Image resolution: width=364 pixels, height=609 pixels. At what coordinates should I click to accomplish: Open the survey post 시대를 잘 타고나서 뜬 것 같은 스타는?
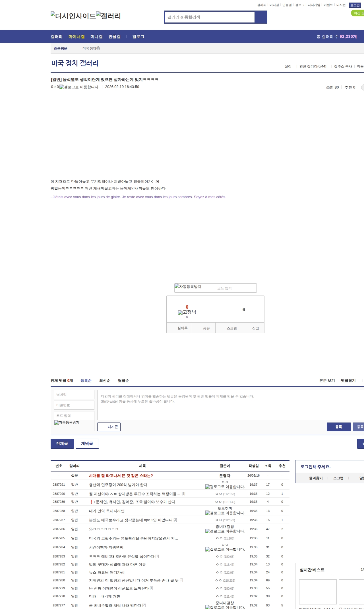point(121,476)
